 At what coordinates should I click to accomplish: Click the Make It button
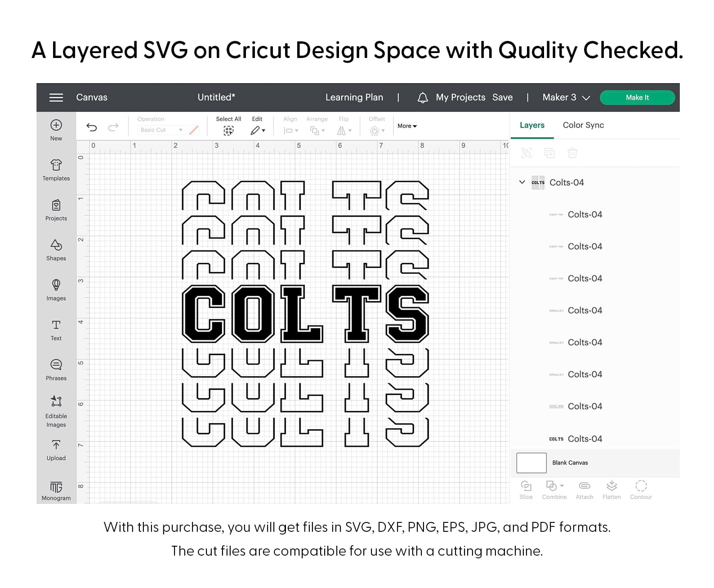pos(637,98)
